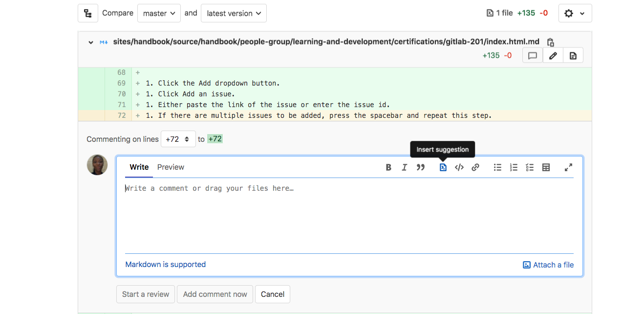Collapse the index.html.md file diff

point(90,43)
